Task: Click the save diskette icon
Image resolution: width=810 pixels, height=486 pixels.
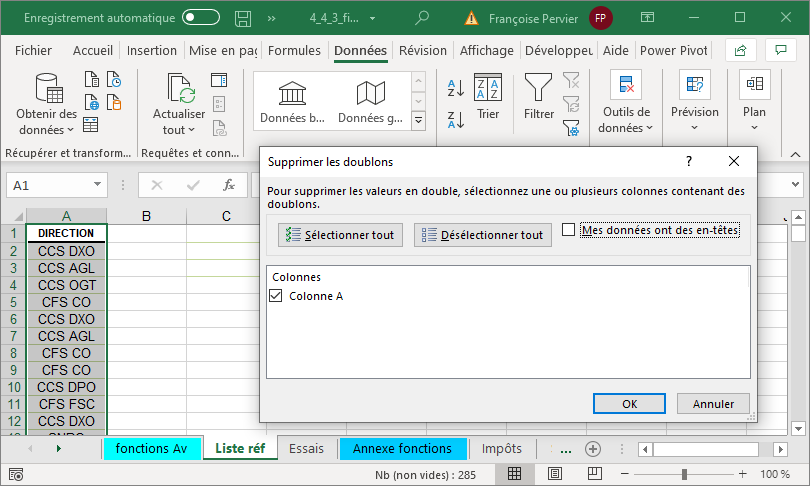Action: 243,17
